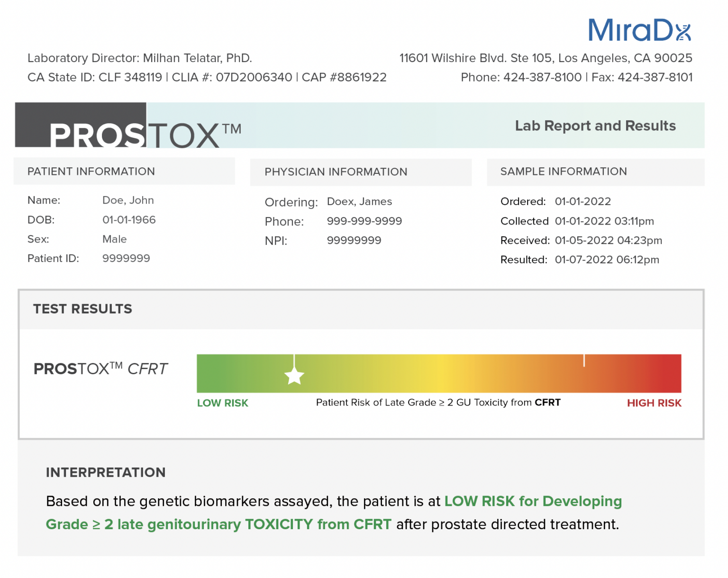The width and height of the screenshot is (728, 578).
Task: Click the yellow middle of risk bar
Action: (439, 373)
